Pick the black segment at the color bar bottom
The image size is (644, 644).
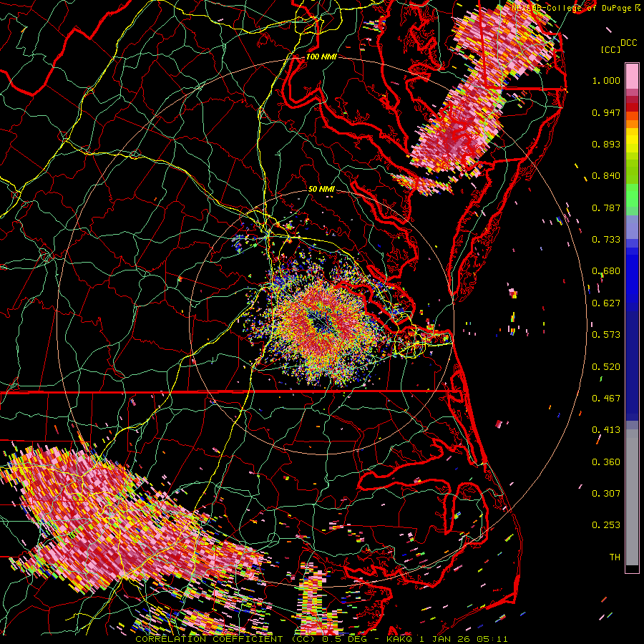(x=632, y=569)
